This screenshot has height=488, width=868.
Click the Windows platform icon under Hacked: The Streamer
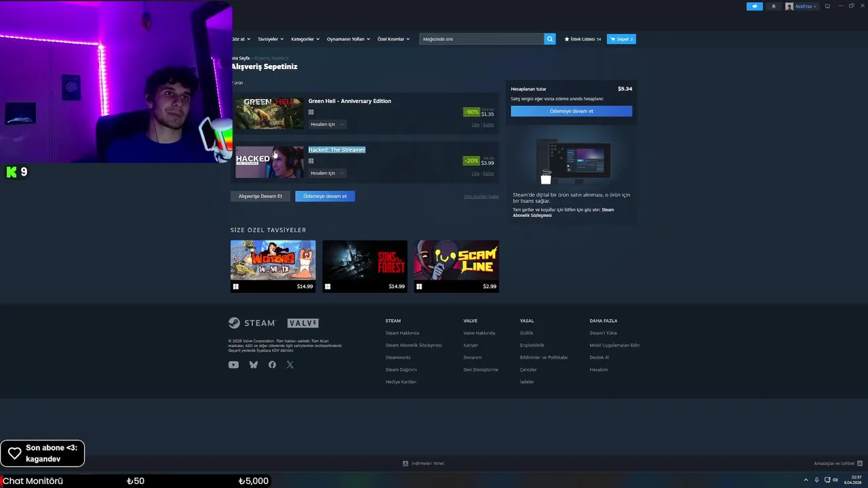pyautogui.click(x=311, y=161)
